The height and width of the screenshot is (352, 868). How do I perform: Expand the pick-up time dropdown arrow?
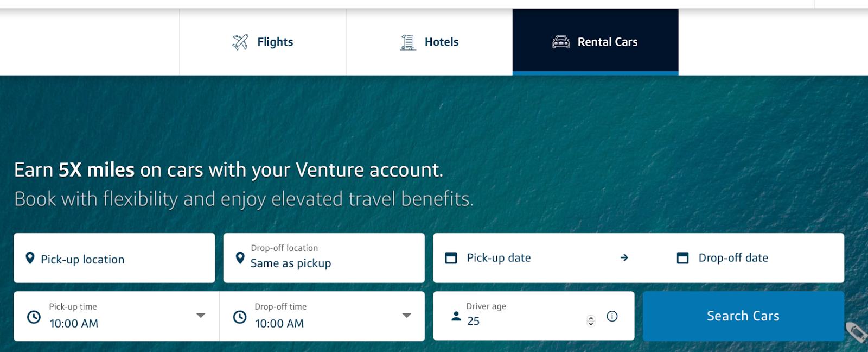[201, 316]
